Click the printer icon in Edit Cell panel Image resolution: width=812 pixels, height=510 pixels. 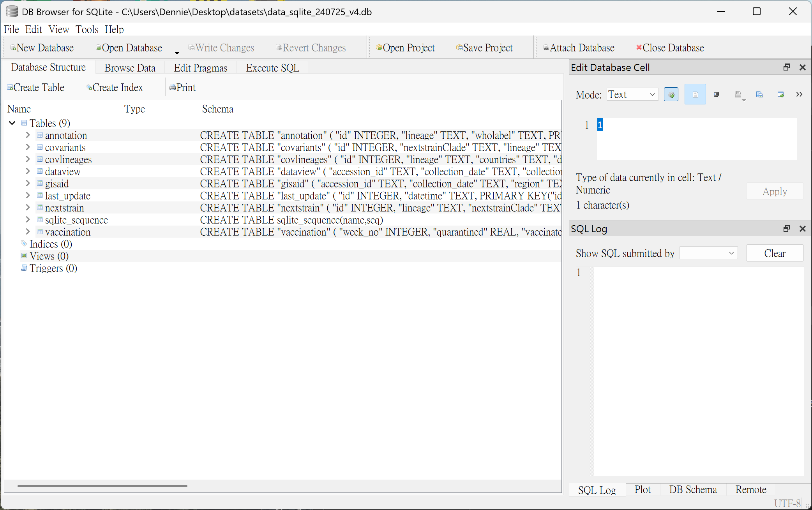click(x=738, y=95)
